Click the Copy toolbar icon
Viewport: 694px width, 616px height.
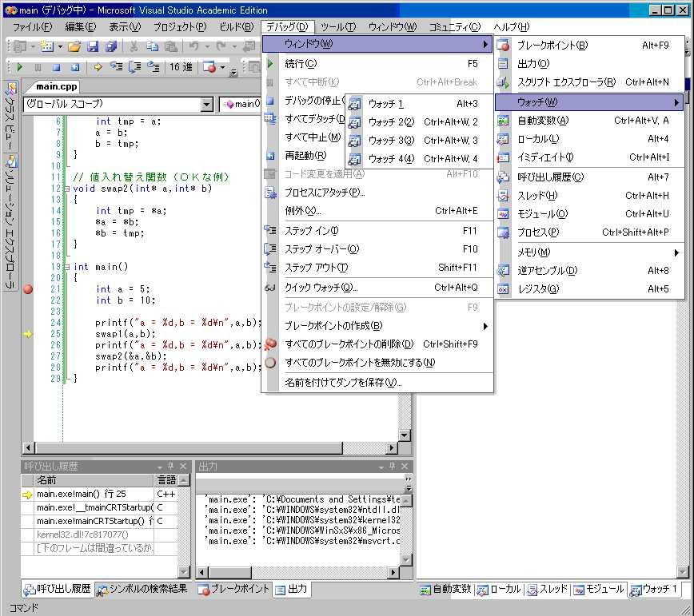[152, 46]
